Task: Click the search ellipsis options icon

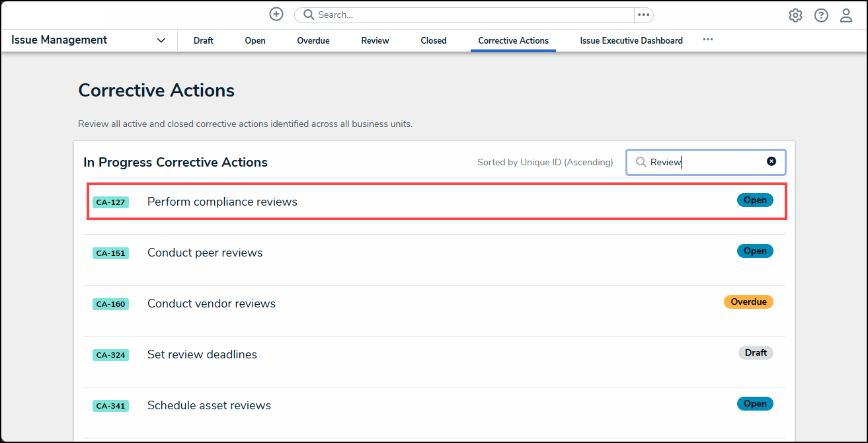Action: pyautogui.click(x=643, y=15)
